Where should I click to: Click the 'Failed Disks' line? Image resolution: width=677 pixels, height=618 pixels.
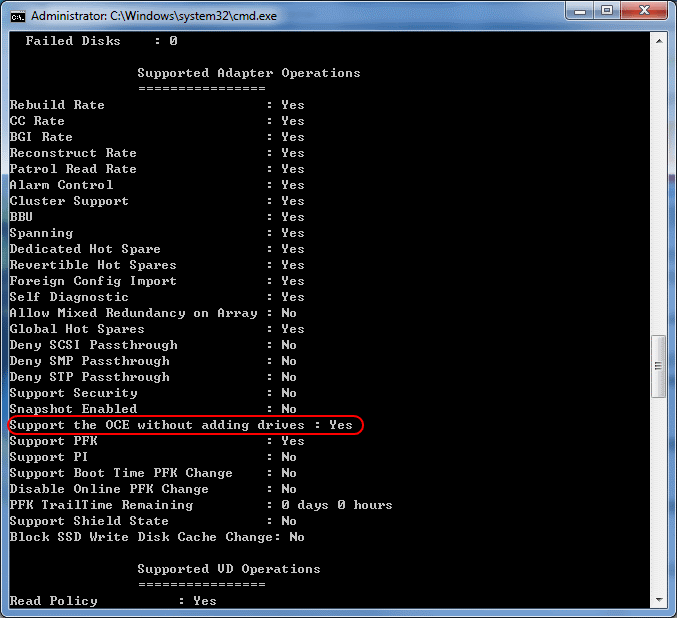101,41
